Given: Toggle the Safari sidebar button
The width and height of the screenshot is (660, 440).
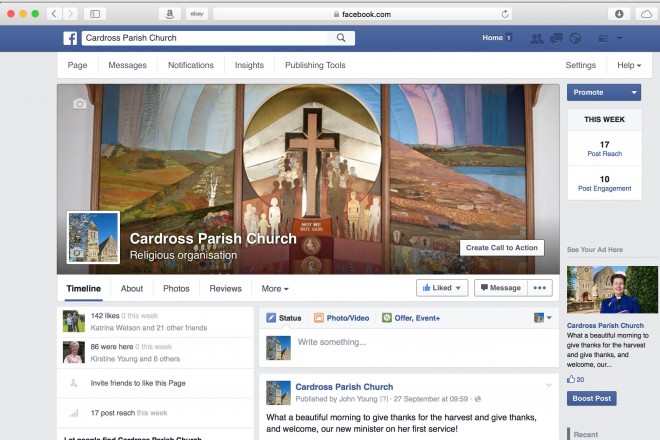Looking at the screenshot, I should [x=95, y=14].
